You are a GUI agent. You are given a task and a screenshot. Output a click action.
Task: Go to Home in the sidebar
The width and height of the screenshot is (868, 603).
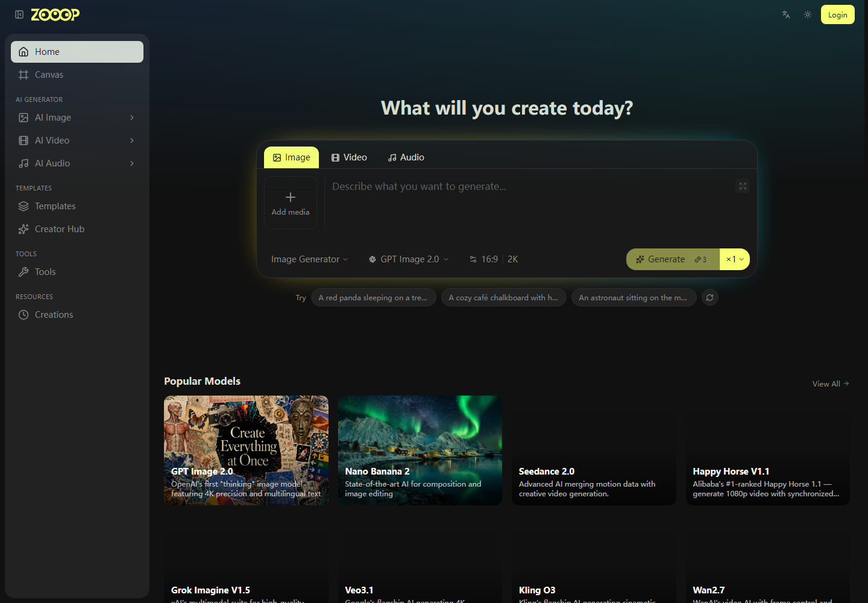[x=77, y=52]
